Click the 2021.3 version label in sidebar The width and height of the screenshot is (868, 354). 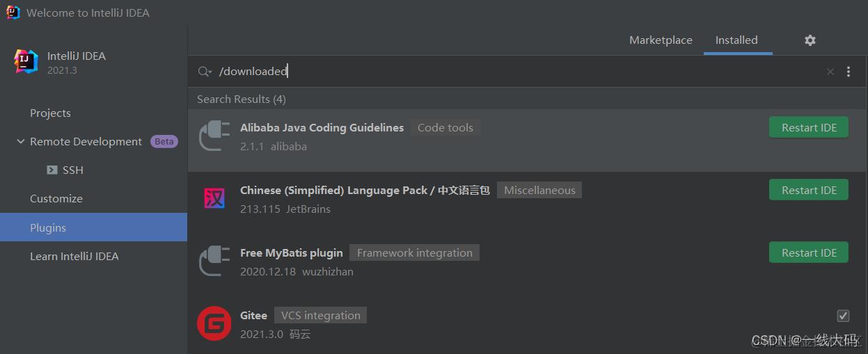62,71
